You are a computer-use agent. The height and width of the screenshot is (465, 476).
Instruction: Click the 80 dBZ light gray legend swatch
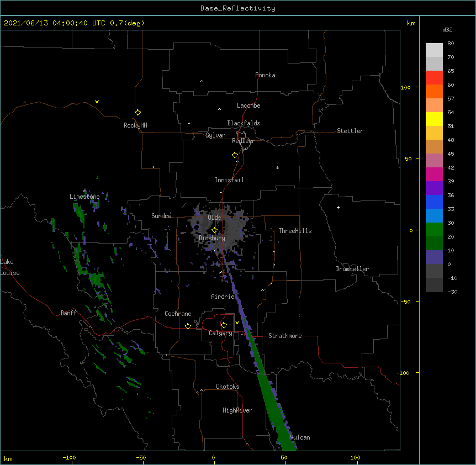(x=434, y=50)
